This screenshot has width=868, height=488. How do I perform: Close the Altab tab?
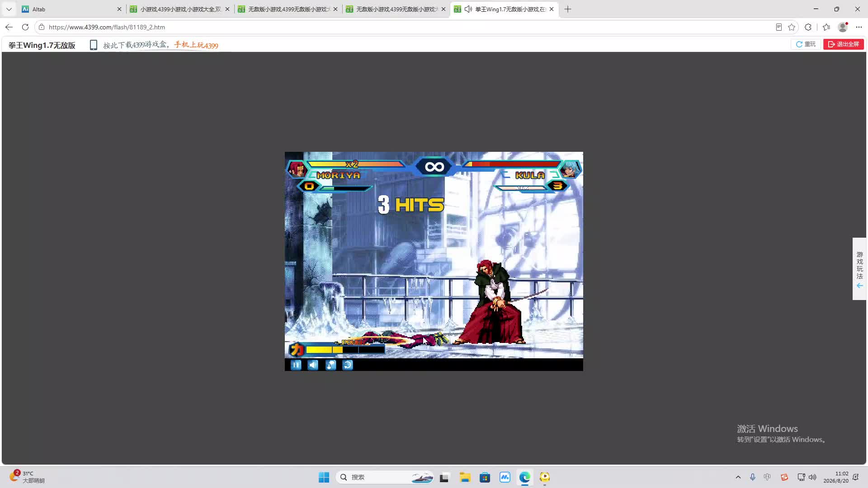pyautogui.click(x=119, y=9)
